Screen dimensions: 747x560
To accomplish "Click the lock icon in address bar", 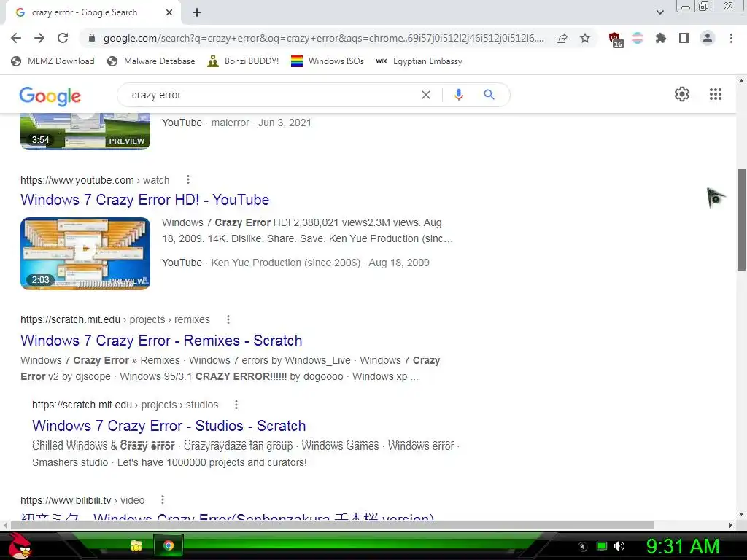I will coord(92,38).
